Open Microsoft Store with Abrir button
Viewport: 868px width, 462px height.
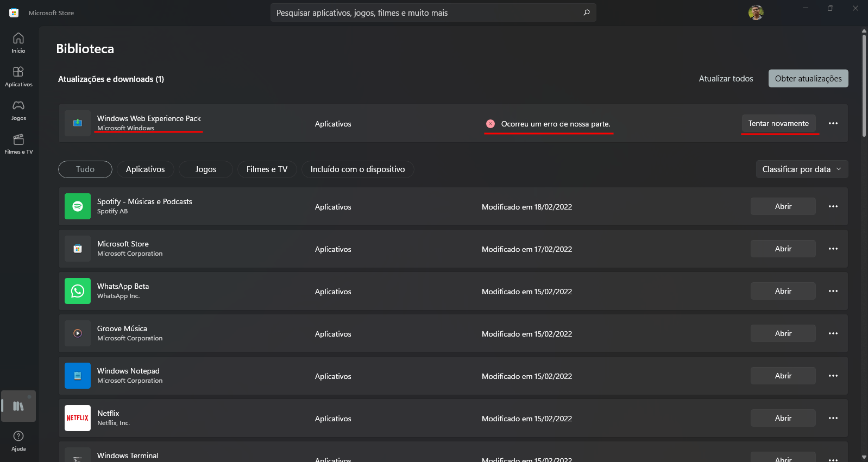click(783, 249)
